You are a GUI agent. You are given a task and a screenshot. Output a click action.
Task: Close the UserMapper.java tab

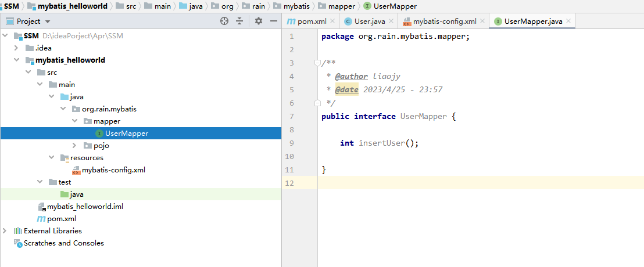click(x=568, y=21)
